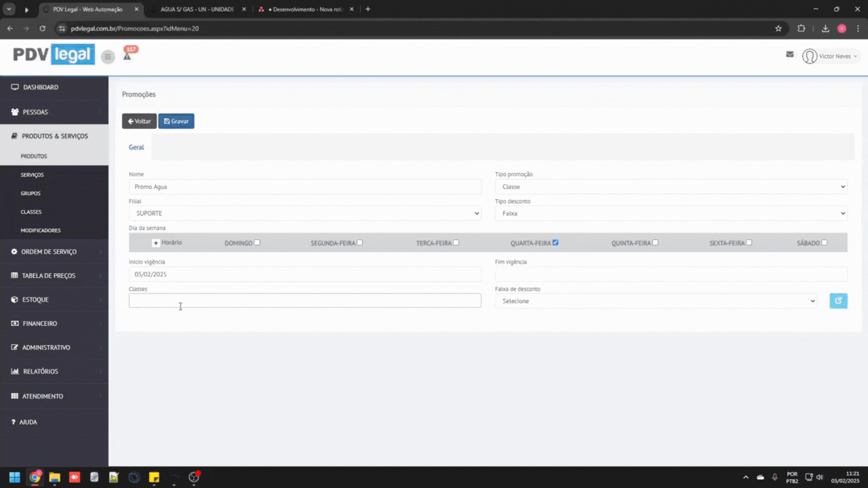
Task: Click the blue button beside Faixa de desconto
Action: [x=838, y=301]
